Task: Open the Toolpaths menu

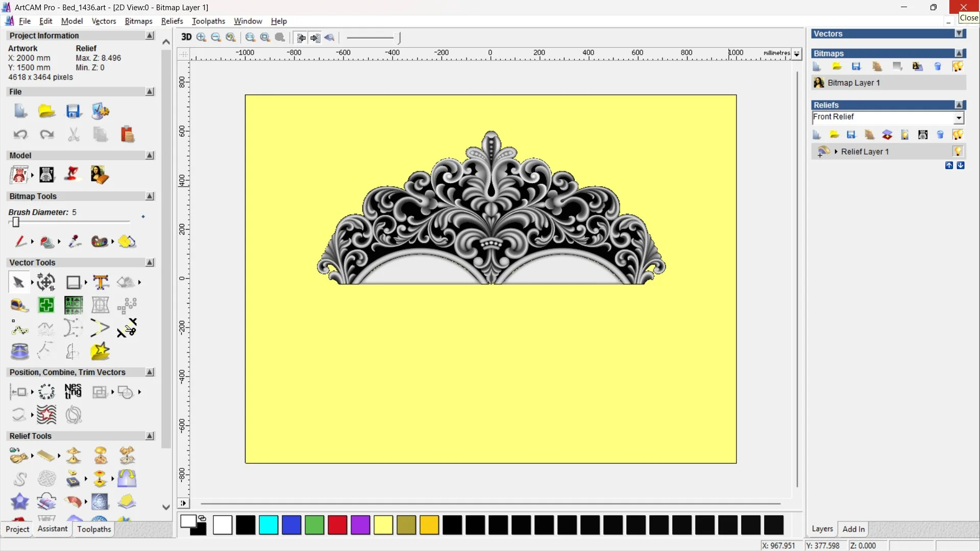Action: pos(208,21)
